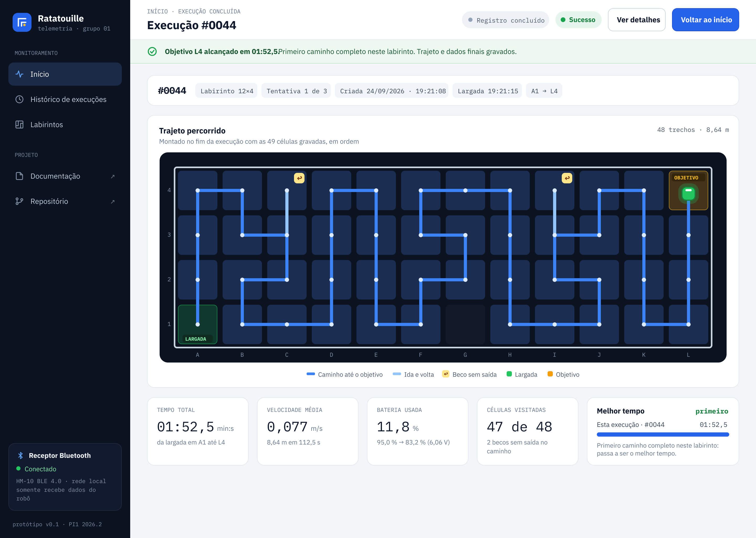Click the Ratatouille app logo icon
756x538 pixels.
pyautogui.click(x=22, y=22)
